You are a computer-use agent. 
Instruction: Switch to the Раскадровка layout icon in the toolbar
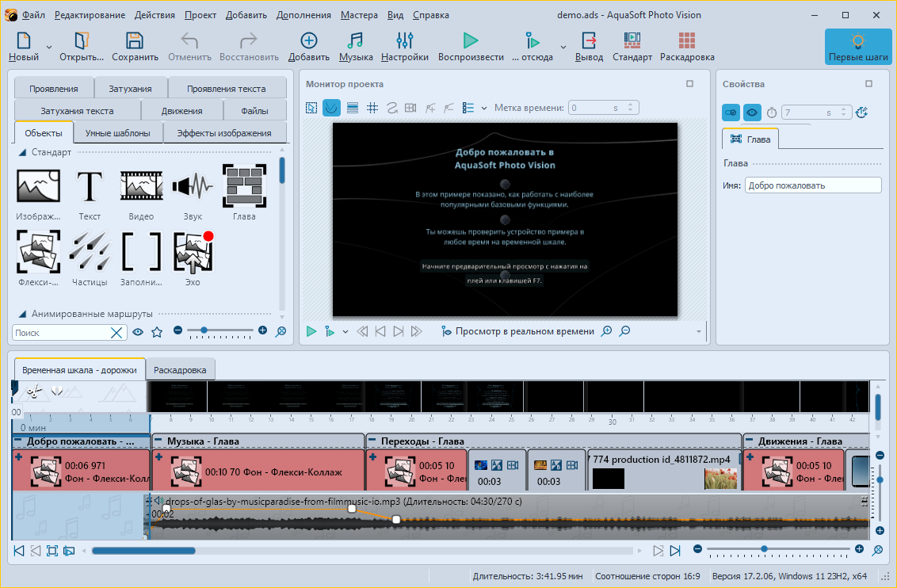[687, 46]
